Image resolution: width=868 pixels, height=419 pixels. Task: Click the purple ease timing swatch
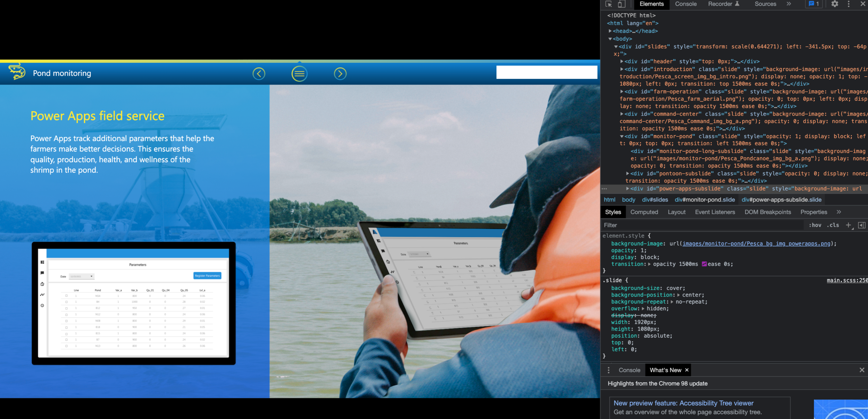pos(704,264)
